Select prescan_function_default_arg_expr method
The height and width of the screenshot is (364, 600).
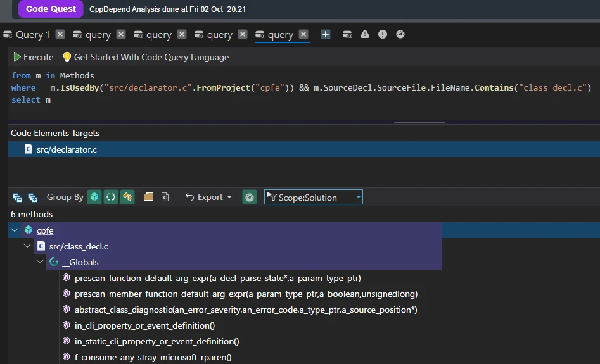[x=218, y=278]
